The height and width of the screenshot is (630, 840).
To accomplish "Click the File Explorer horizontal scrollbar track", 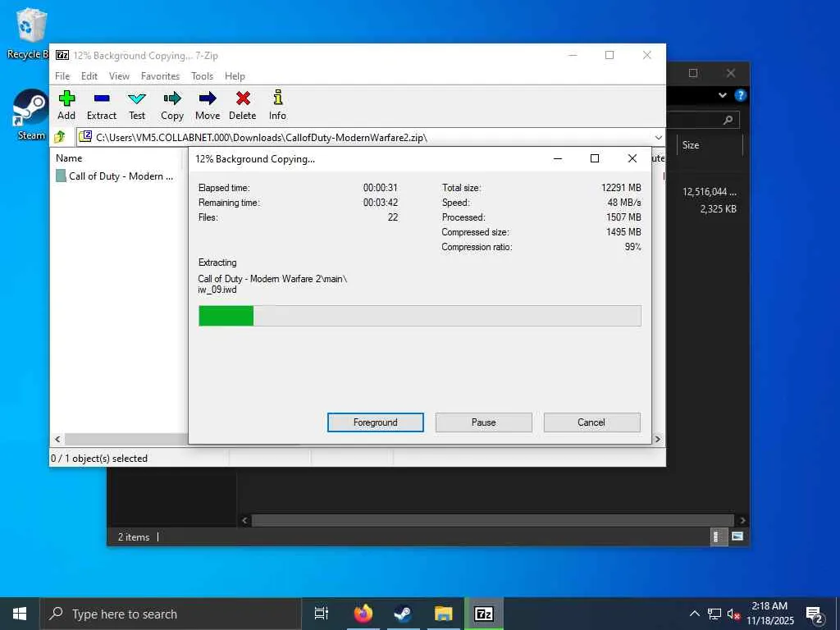I will coord(492,520).
